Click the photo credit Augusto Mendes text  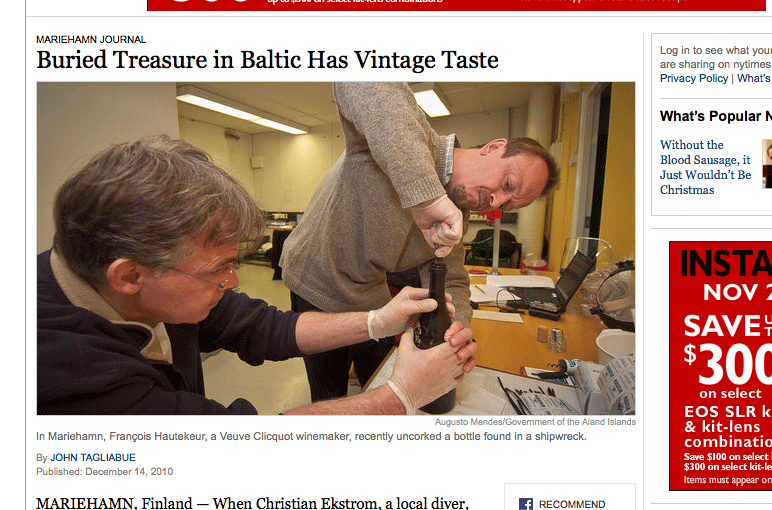click(x=535, y=422)
